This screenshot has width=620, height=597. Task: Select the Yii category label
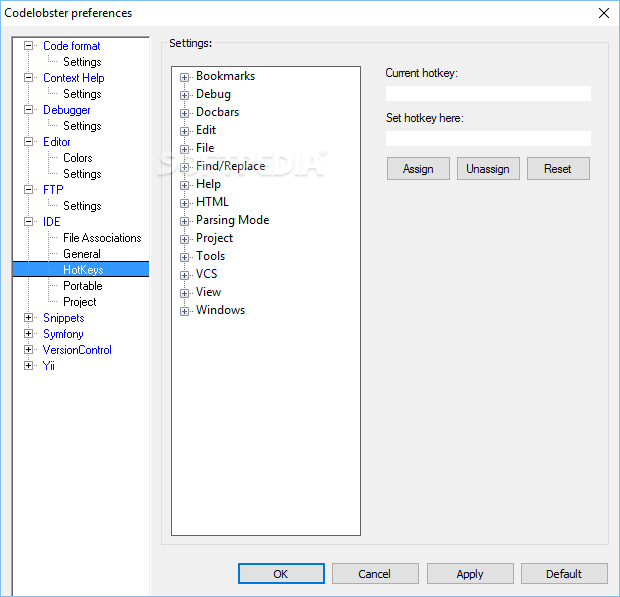pos(49,366)
